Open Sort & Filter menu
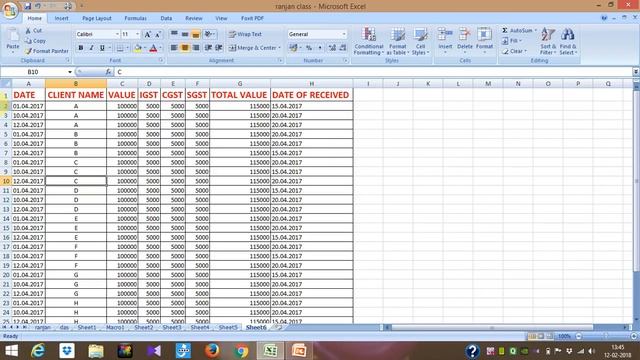 [x=548, y=41]
